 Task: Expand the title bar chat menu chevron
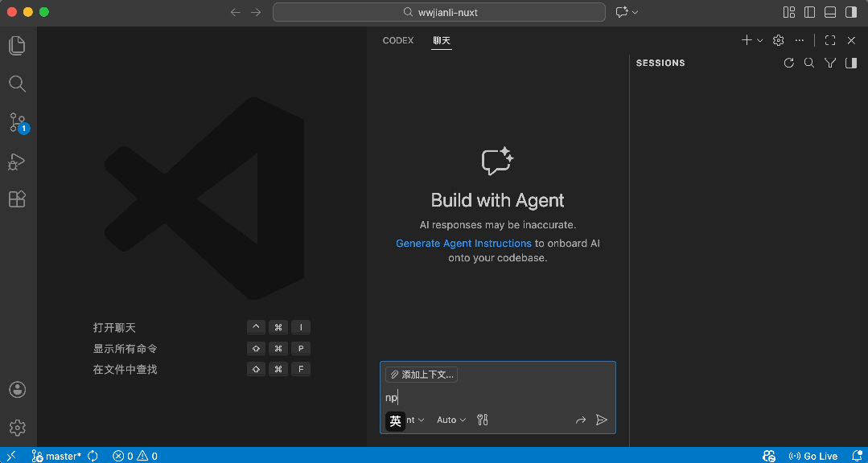coord(636,12)
